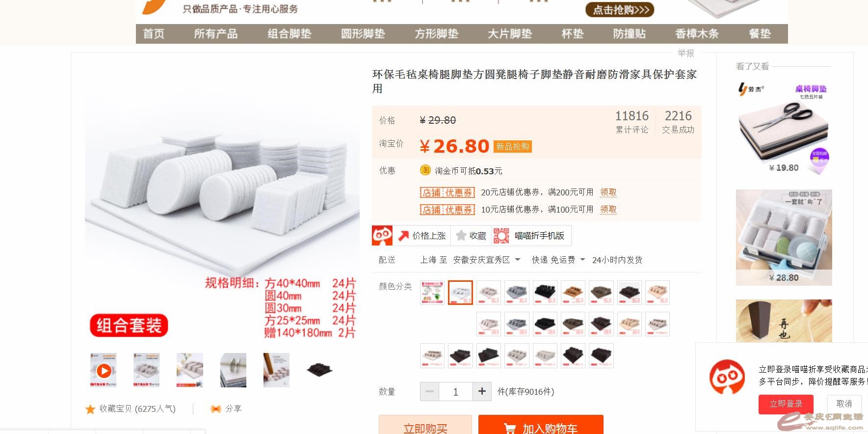The height and width of the screenshot is (434, 868).
Task: Click the red owl 喵喵折 icon
Action: click(x=382, y=236)
